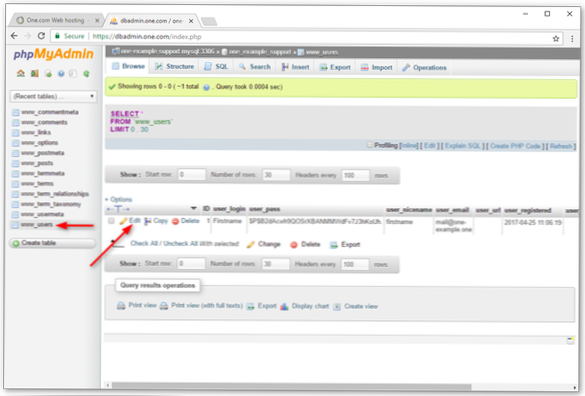Enable the Profiling checkbox
This screenshot has height=396, width=585.
[370, 145]
